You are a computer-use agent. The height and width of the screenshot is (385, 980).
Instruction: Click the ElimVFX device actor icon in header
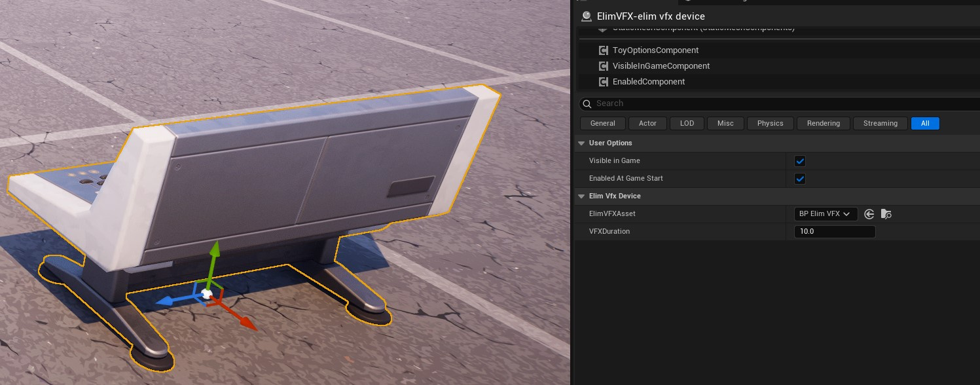[x=586, y=16]
